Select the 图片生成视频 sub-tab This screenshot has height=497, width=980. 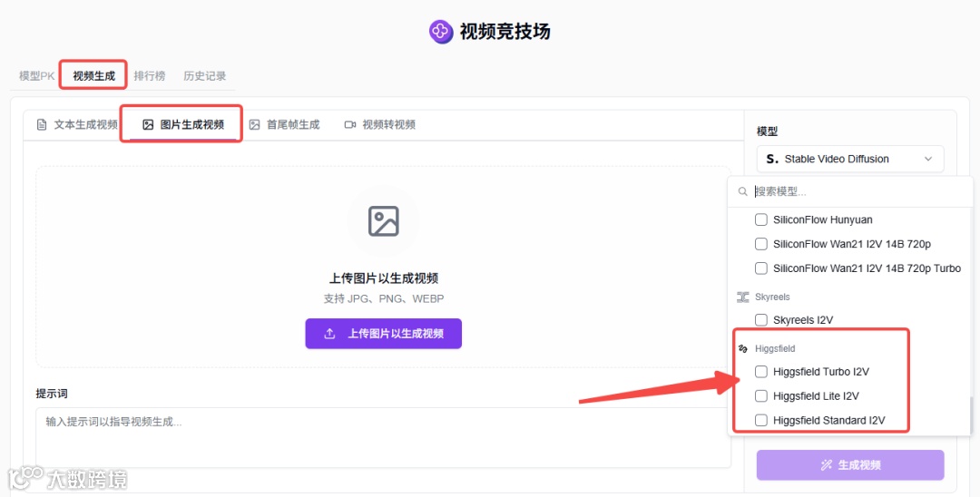pos(183,125)
